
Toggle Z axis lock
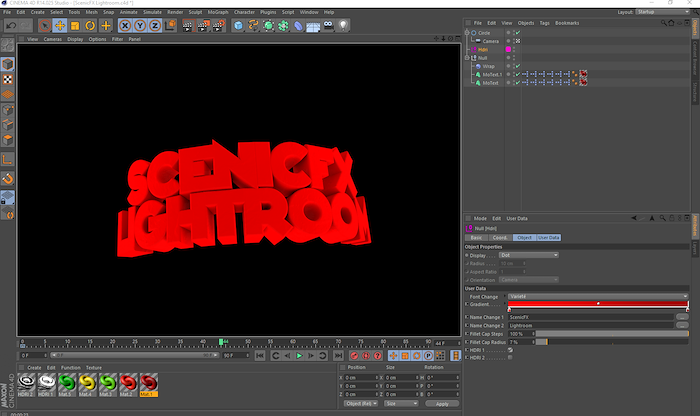pyautogui.click(x=155, y=25)
